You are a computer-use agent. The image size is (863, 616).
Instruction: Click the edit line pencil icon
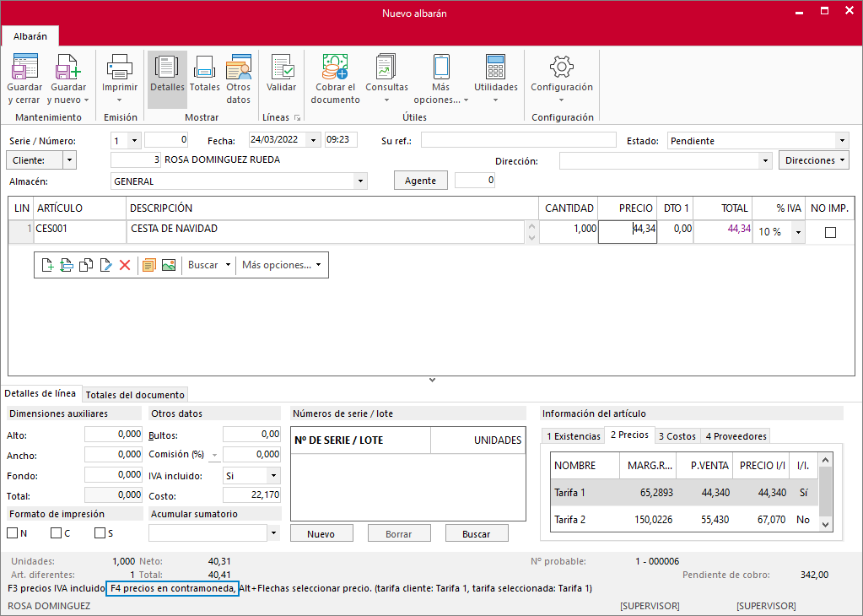pos(105,265)
